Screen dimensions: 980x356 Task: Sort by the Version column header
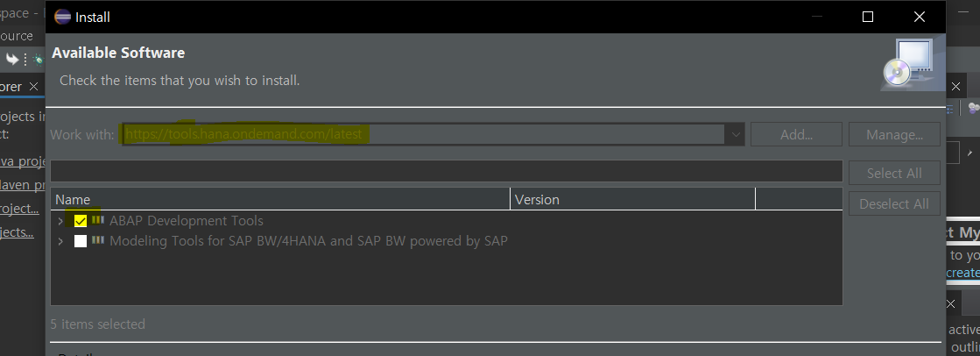point(632,200)
